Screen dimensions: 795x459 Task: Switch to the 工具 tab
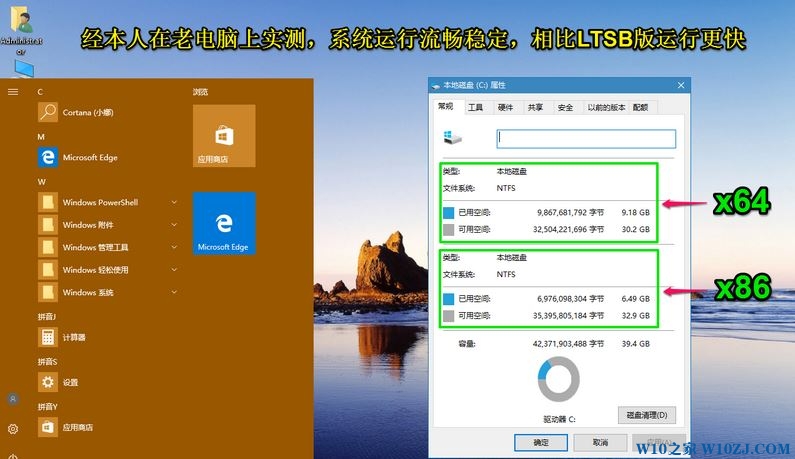pyautogui.click(x=476, y=108)
